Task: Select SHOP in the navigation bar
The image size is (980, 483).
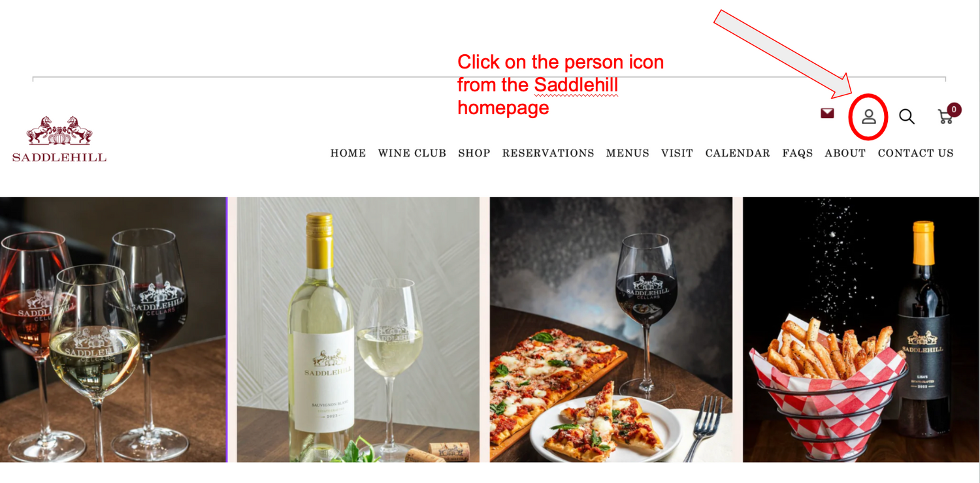Action: click(x=474, y=153)
